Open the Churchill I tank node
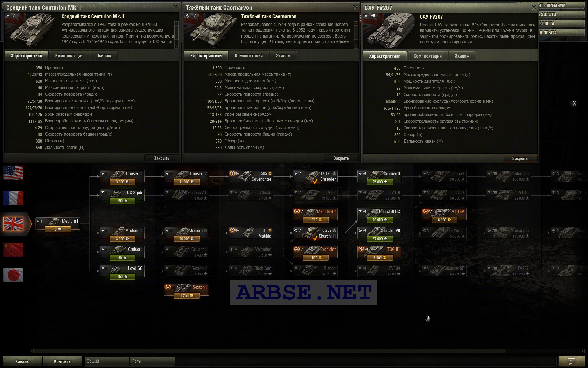This screenshot has height=368, width=588. pos(315,233)
